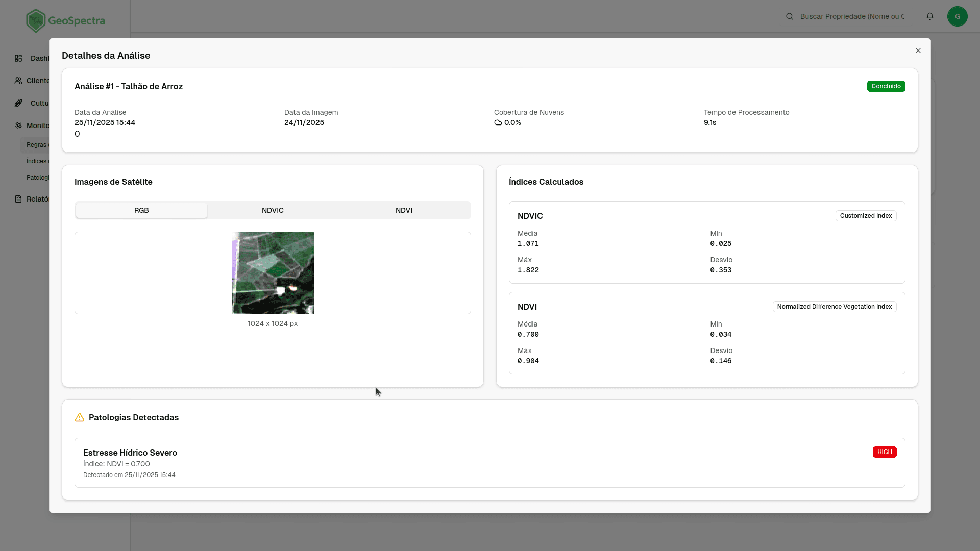The height and width of the screenshot is (551, 980).
Task: Click the HIGH severity badge
Action: tap(884, 452)
